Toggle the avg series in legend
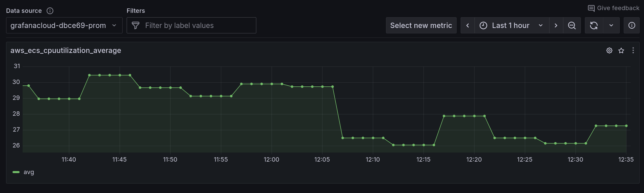 point(29,172)
